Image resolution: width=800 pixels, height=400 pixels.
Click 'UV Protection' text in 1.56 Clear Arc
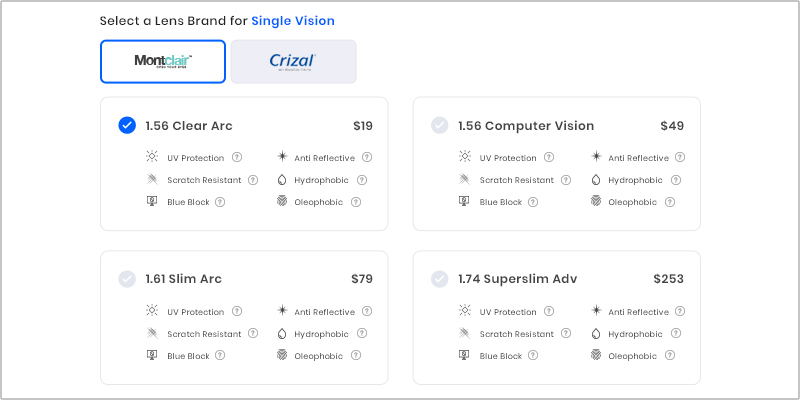[x=195, y=158]
